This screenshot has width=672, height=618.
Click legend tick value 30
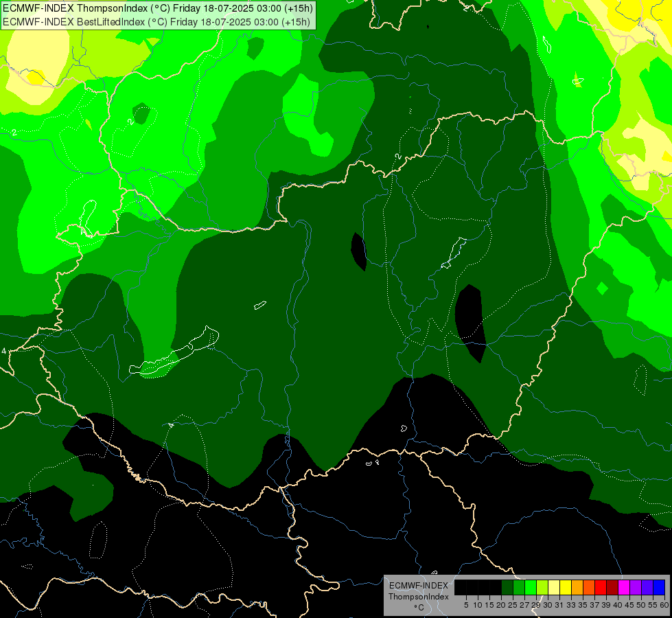(548, 605)
